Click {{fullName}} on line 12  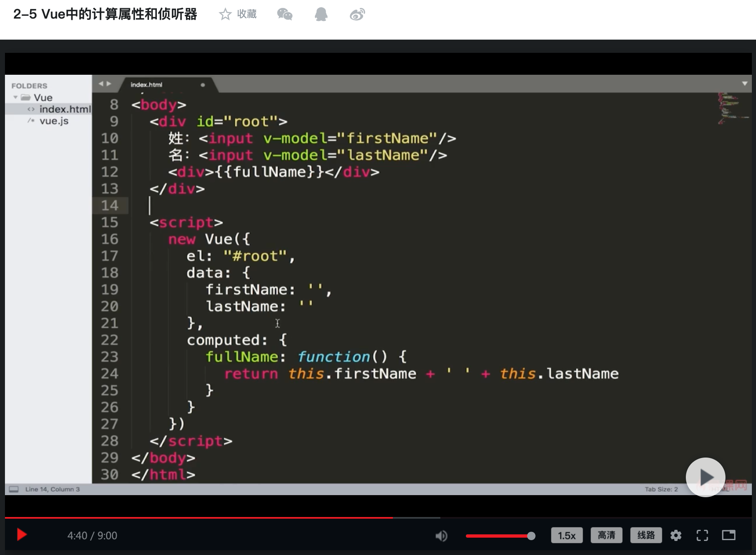tap(269, 172)
